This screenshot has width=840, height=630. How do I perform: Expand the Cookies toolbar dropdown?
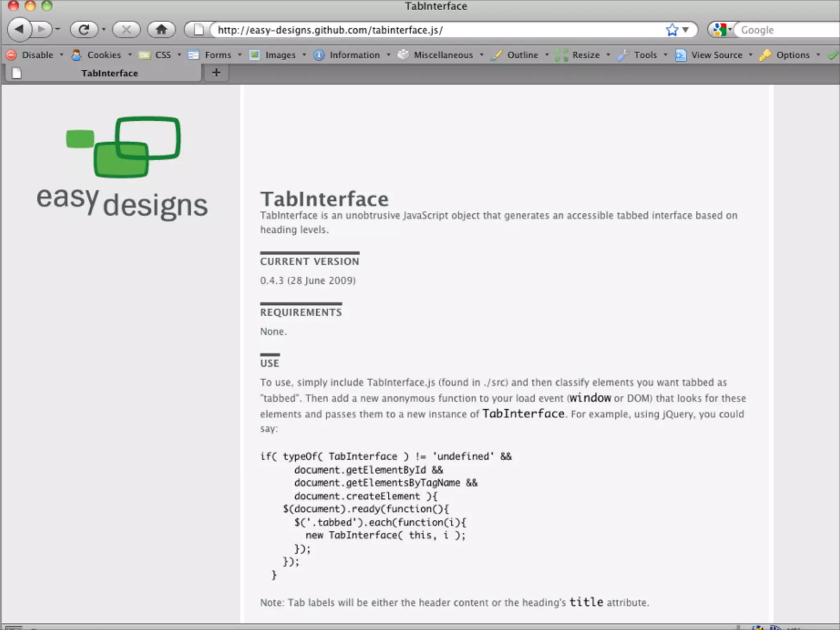click(103, 55)
